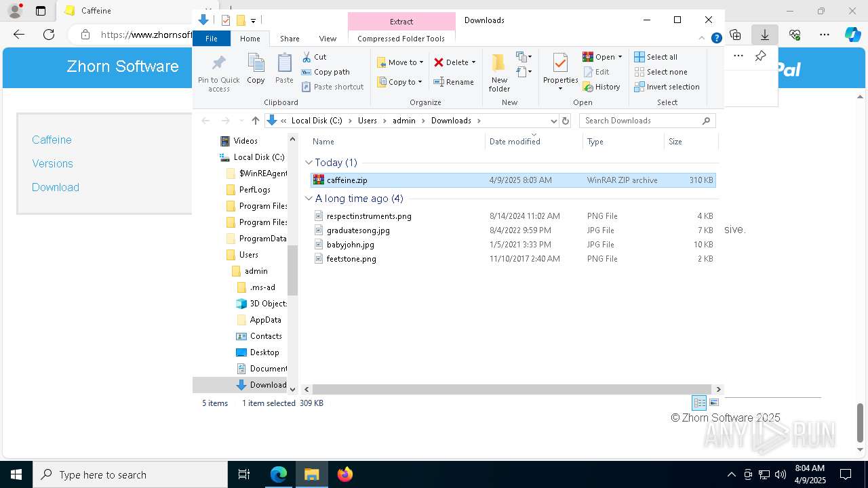Click Copy path in Clipboard group

coord(325,72)
